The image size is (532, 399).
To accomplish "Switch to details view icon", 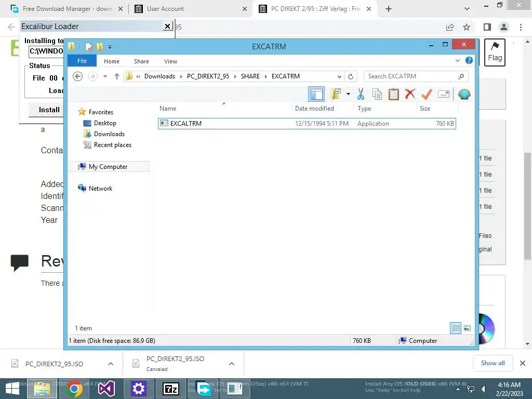I will (x=456, y=328).
